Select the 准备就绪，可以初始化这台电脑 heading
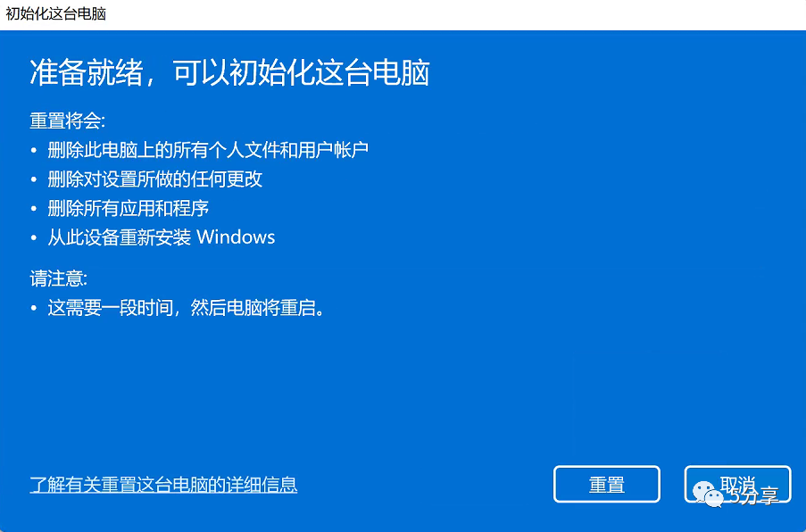Screen dimensions: 806x532 point(229,72)
